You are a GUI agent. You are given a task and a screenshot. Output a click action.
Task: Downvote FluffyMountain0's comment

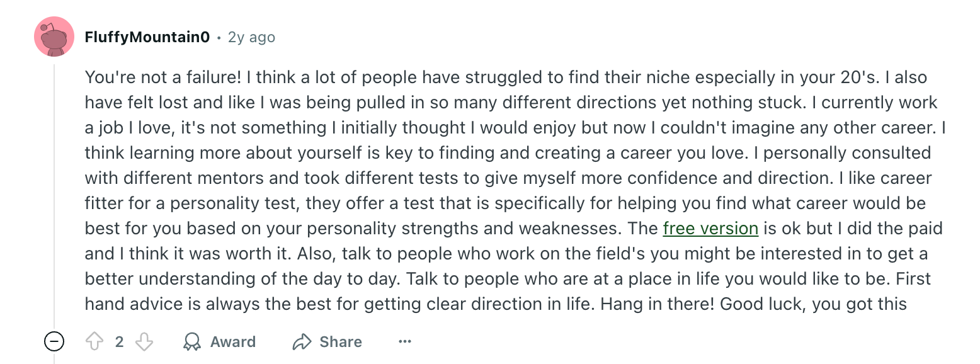[x=144, y=342]
